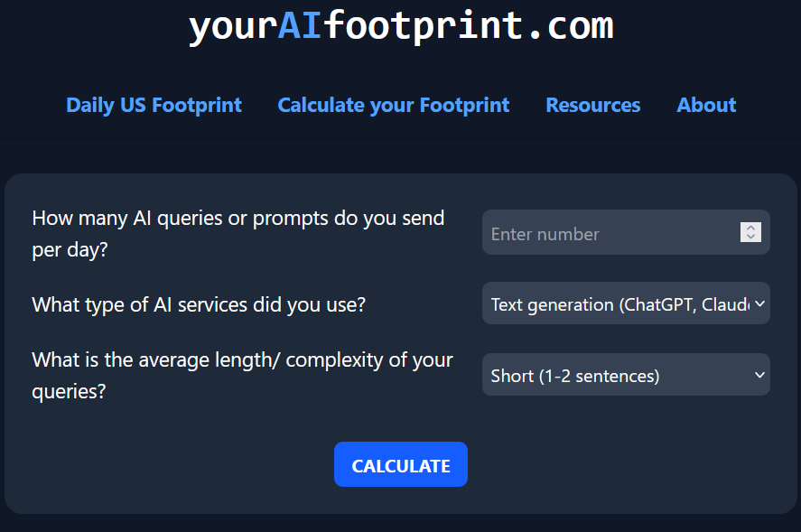Go to Calculate your Footprint
This screenshot has height=532, width=801.
(x=394, y=105)
